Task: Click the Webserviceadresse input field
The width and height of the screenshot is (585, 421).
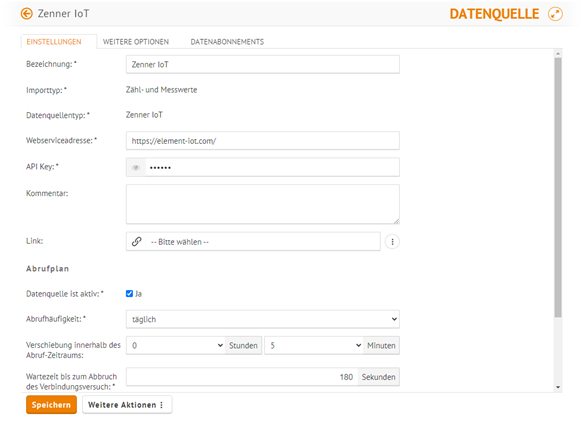Action: [x=263, y=141]
